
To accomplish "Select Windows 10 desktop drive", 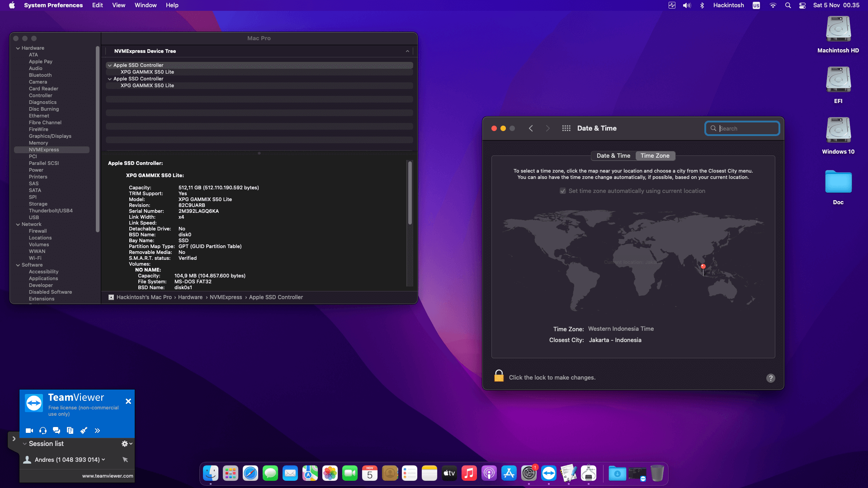I will pos(838,136).
